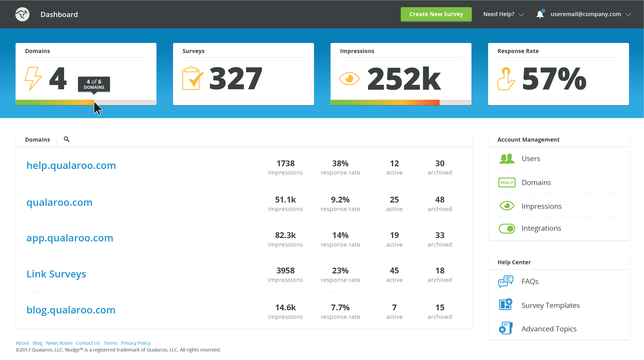The height and width of the screenshot is (360, 644).
Task: Click the Impressions usage progress bar
Action: coord(401,102)
